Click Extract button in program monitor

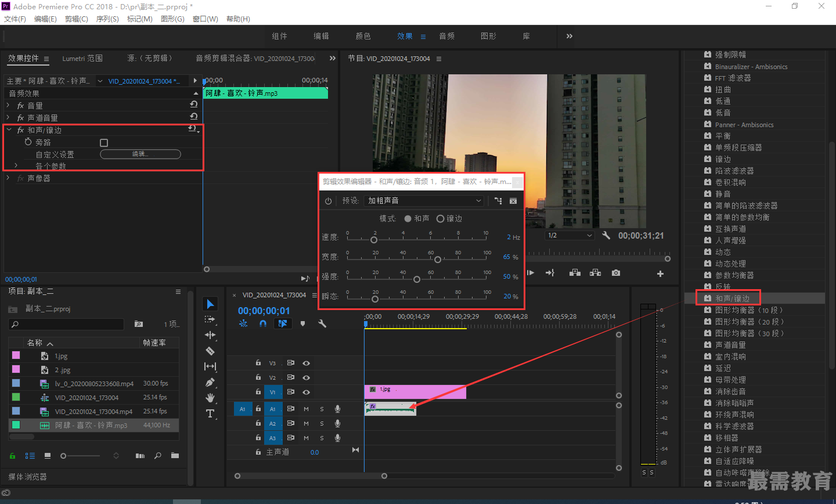(595, 273)
